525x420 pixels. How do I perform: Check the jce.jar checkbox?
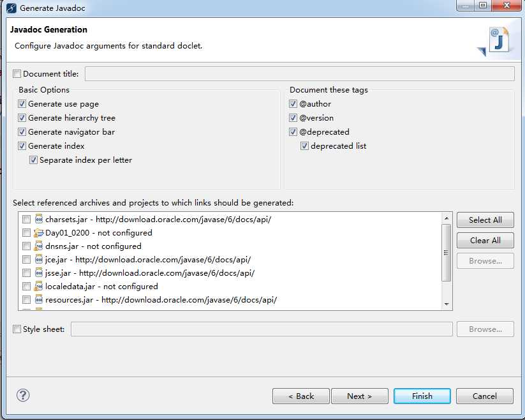pos(26,260)
